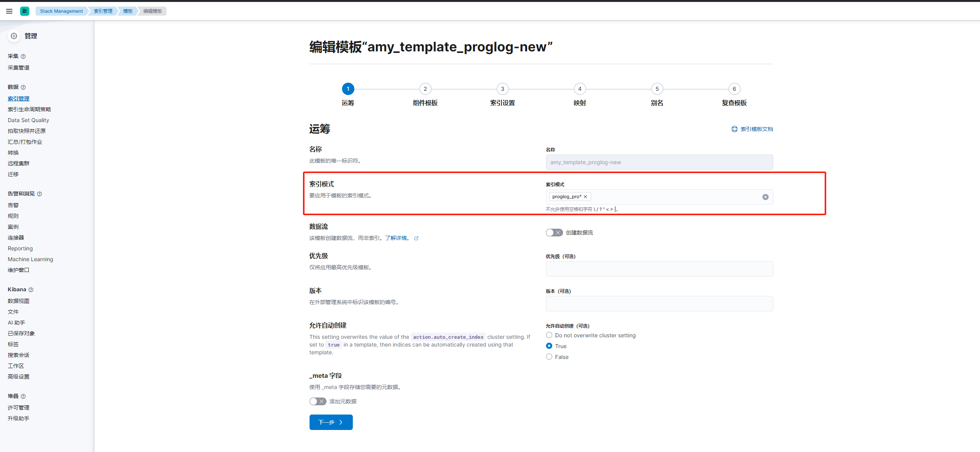The height and width of the screenshot is (452, 980).
Task: Select the False radio option
Action: [549, 357]
